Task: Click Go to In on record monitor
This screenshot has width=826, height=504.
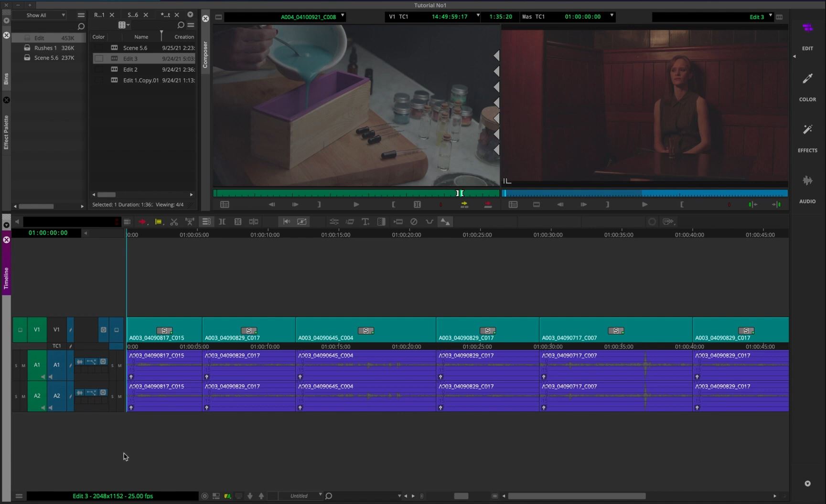Action: point(752,204)
